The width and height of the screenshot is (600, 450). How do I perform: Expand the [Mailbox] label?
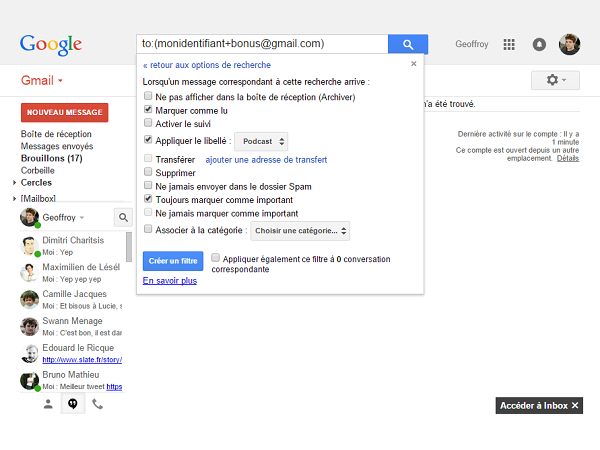(x=14, y=199)
